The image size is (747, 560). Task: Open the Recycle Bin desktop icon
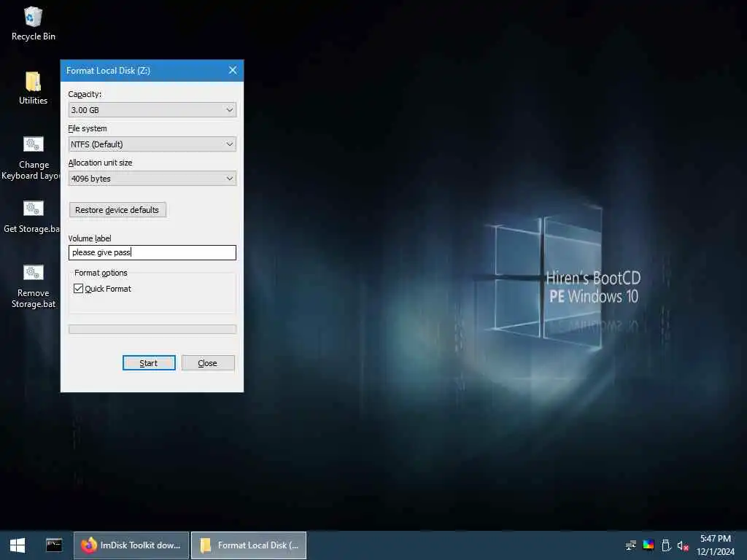pyautogui.click(x=33, y=24)
